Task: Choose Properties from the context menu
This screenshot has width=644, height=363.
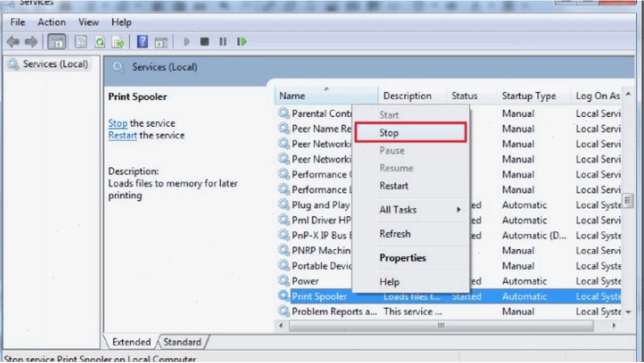Action: click(x=402, y=258)
